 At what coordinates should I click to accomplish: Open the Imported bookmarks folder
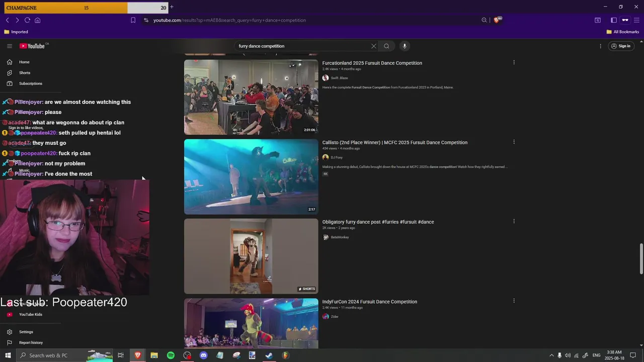tap(16, 32)
